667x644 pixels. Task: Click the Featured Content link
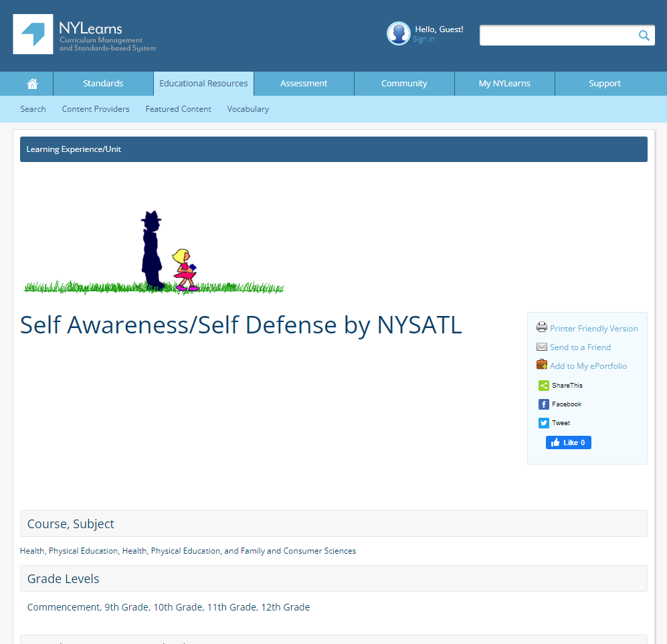point(178,108)
